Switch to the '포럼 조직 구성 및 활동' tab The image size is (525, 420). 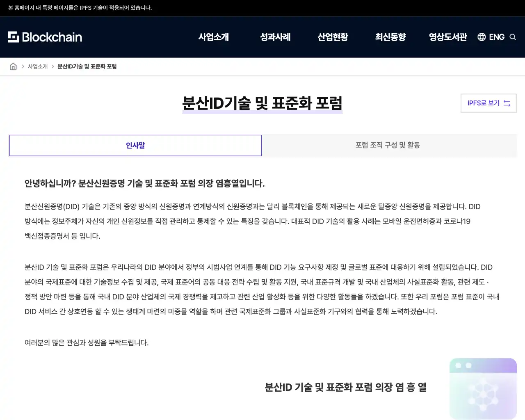387,145
